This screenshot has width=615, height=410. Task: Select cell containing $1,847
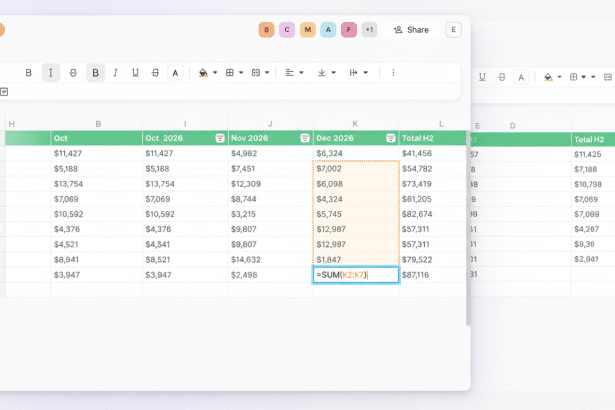pos(356,259)
